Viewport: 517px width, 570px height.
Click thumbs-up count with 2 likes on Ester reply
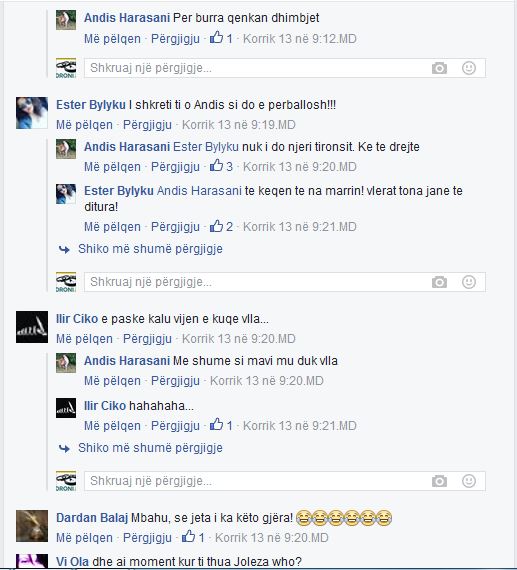tap(221, 226)
